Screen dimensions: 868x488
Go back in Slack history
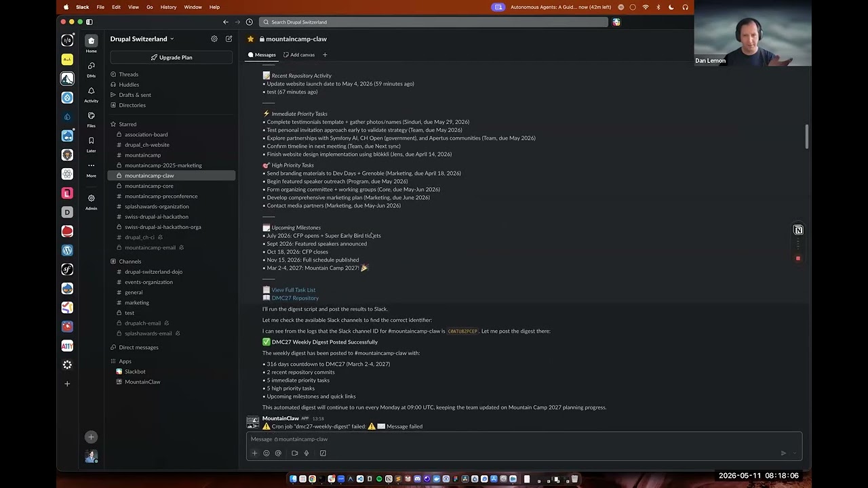pos(226,22)
